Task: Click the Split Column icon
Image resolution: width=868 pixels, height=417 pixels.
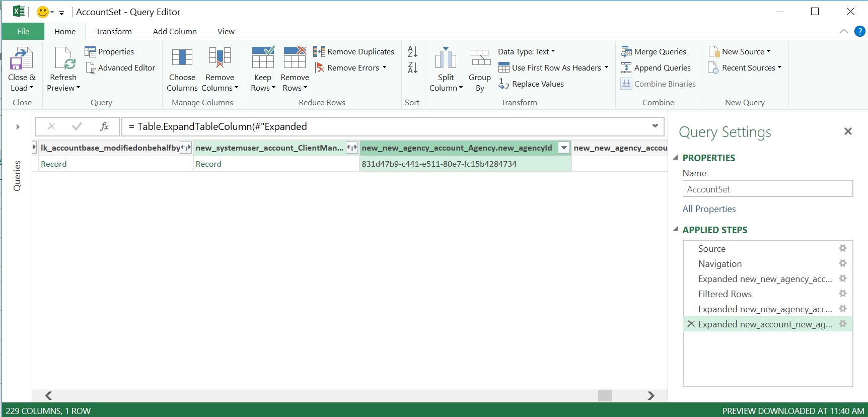Action: (446, 57)
